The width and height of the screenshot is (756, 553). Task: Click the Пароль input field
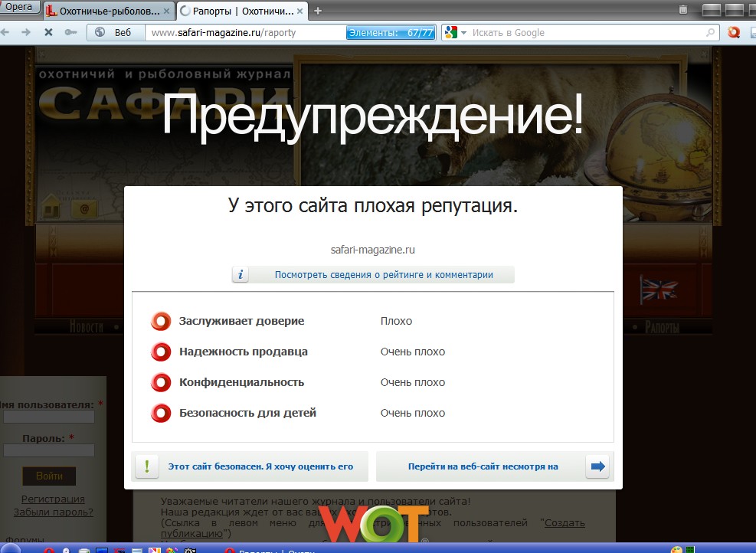(49, 451)
